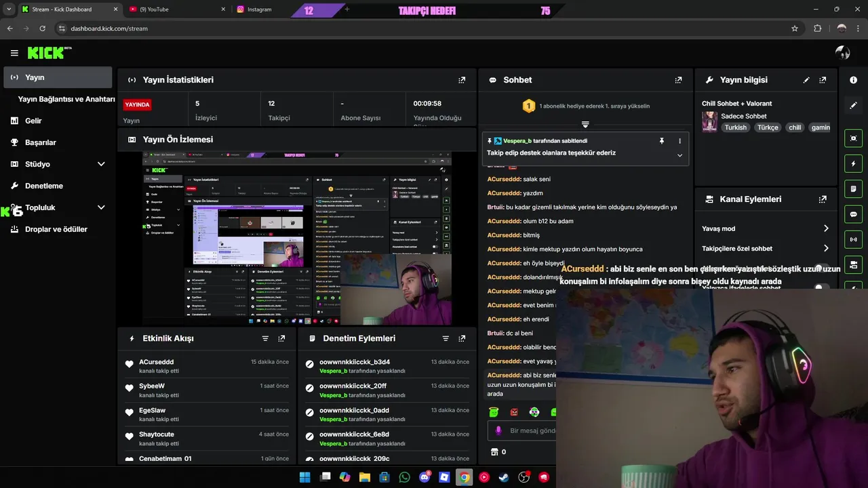Image resolution: width=868 pixels, height=488 pixels.
Task: Unpin the pinned chat message
Action: click(x=662, y=141)
